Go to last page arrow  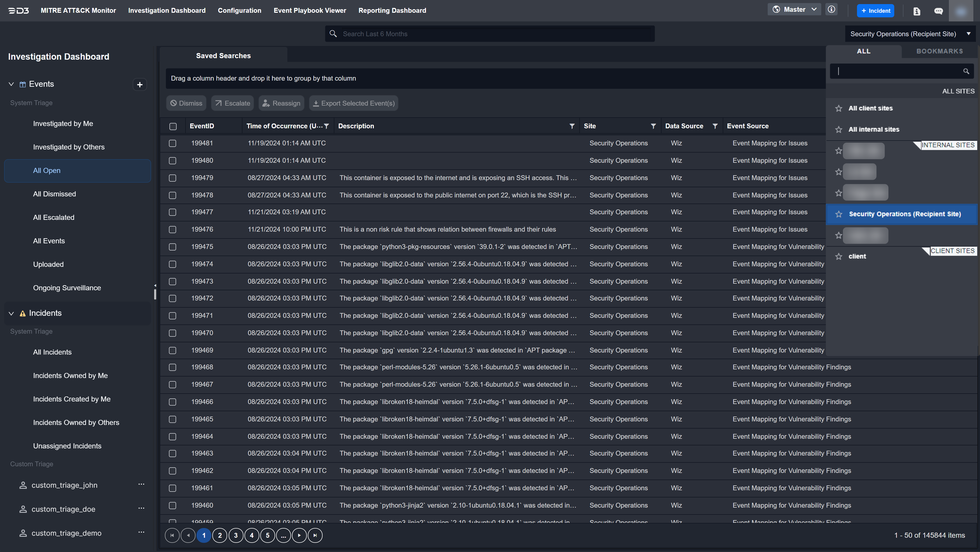pyautogui.click(x=315, y=535)
